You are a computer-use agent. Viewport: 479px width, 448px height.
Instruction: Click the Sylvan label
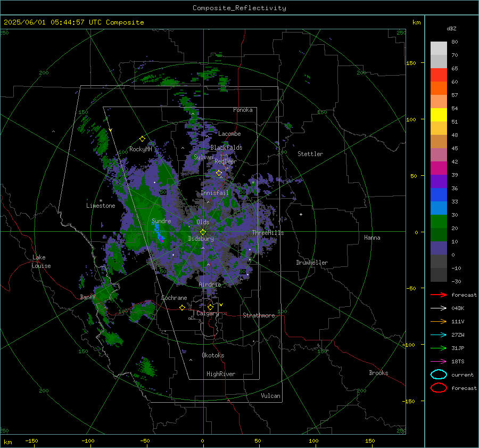tap(203, 157)
